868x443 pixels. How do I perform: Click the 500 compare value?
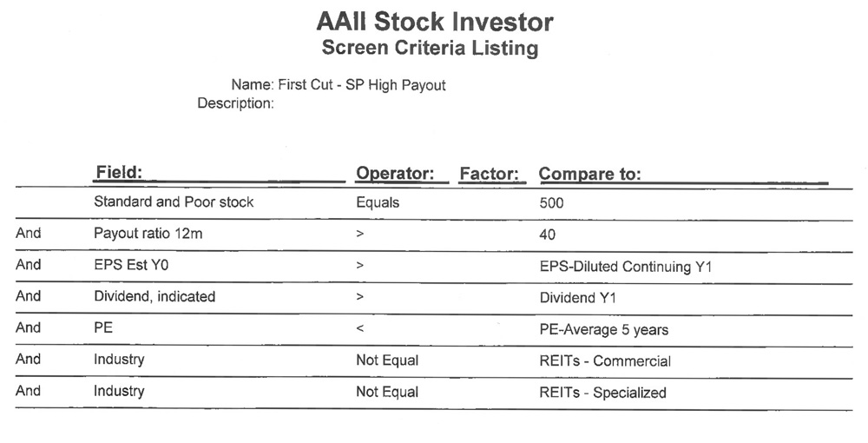551,203
